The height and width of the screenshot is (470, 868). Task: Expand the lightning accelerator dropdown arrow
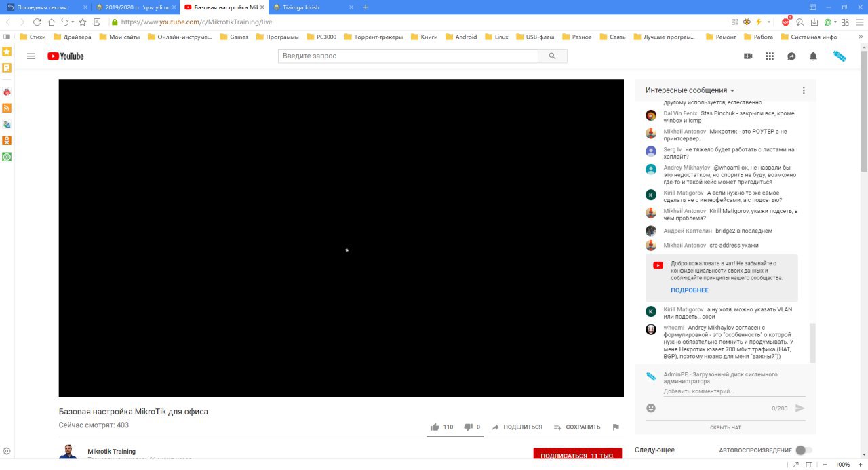tap(768, 22)
